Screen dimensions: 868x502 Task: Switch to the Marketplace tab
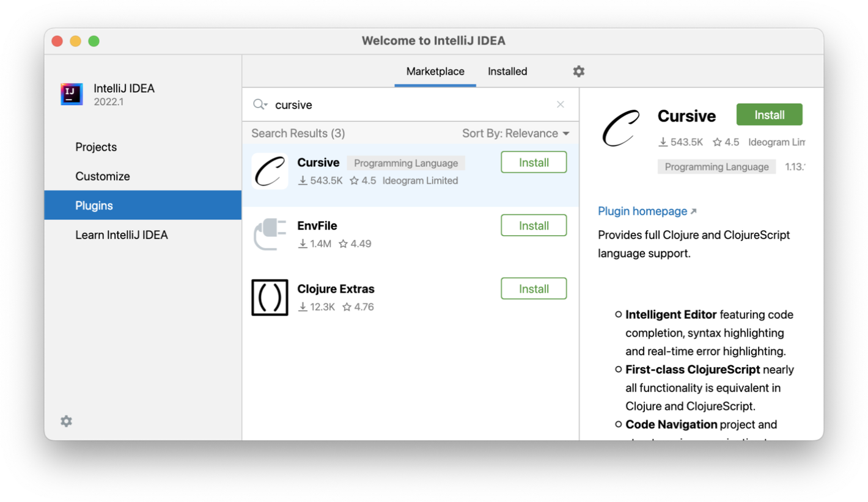click(435, 71)
